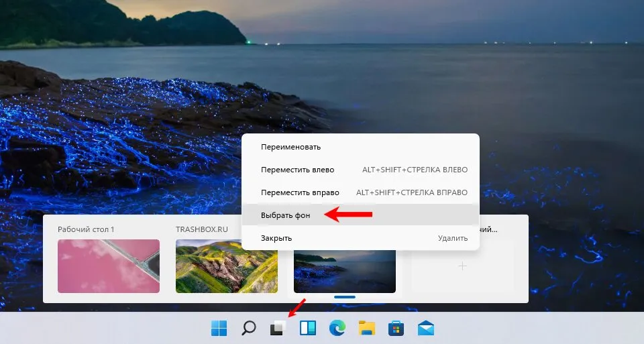This screenshot has height=344, width=644.
Task: Choose Переименовать in context menu
Action: (360, 147)
